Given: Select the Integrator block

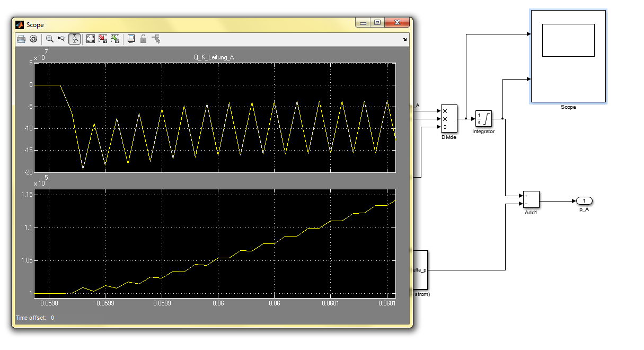Looking at the screenshot, I should click(x=483, y=118).
